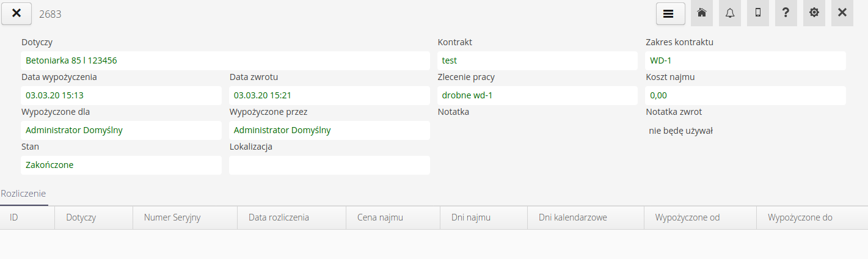
Task: Switch to the Rozliczenie tab
Action: 23,193
